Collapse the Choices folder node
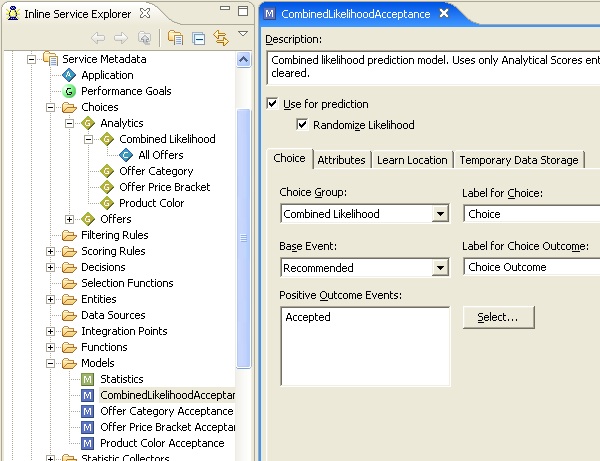Viewport: 600px width, 461px height. point(51,108)
